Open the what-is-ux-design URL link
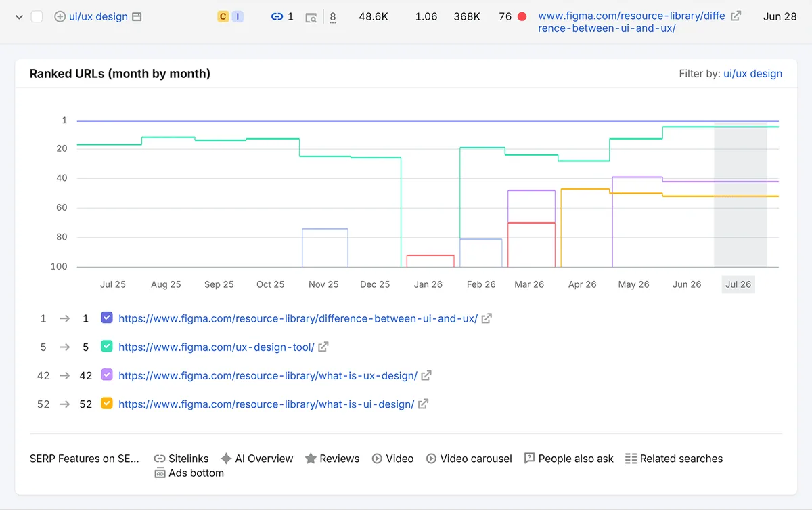Screen dimensions: 812x510 pos(268,375)
